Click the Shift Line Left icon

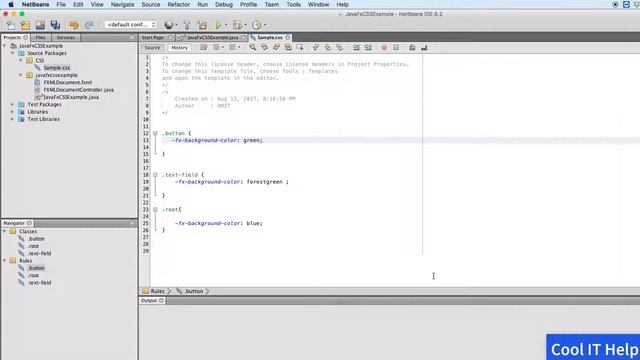356,48
